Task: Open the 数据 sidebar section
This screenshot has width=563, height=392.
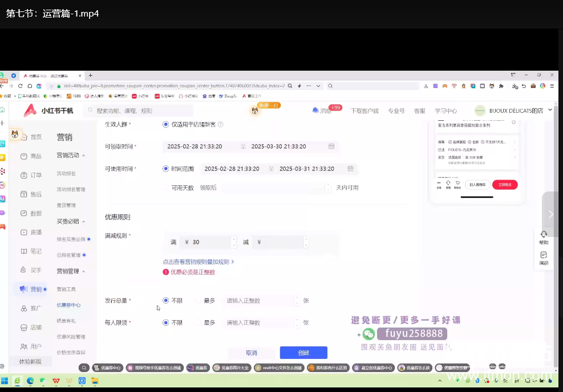Action: click(31, 213)
